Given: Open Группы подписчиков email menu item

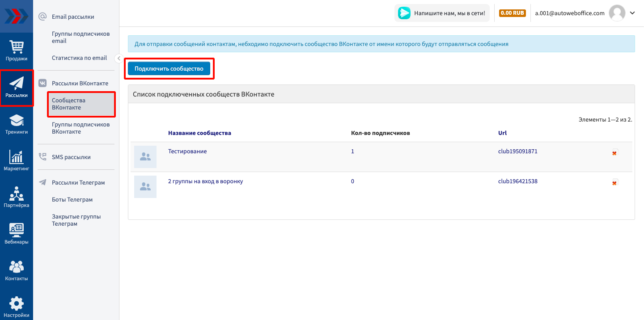Looking at the screenshot, I should coord(80,38).
